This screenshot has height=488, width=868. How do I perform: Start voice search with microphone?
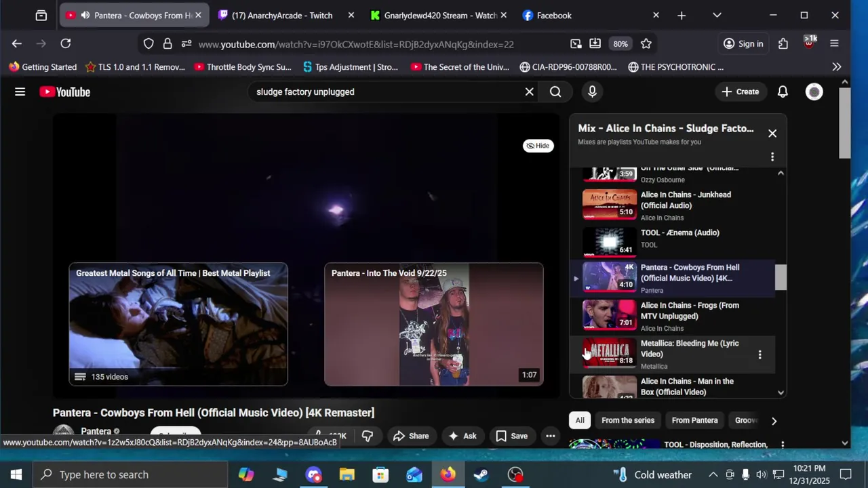(592, 91)
